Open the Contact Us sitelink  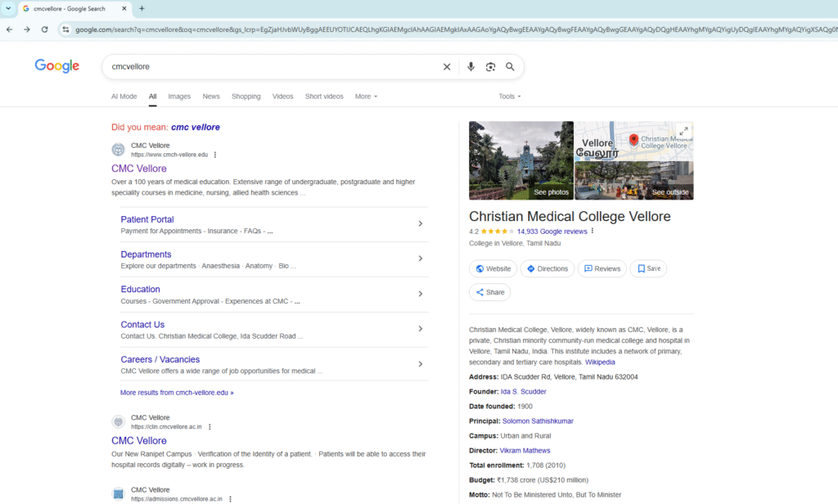pyautogui.click(x=142, y=325)
